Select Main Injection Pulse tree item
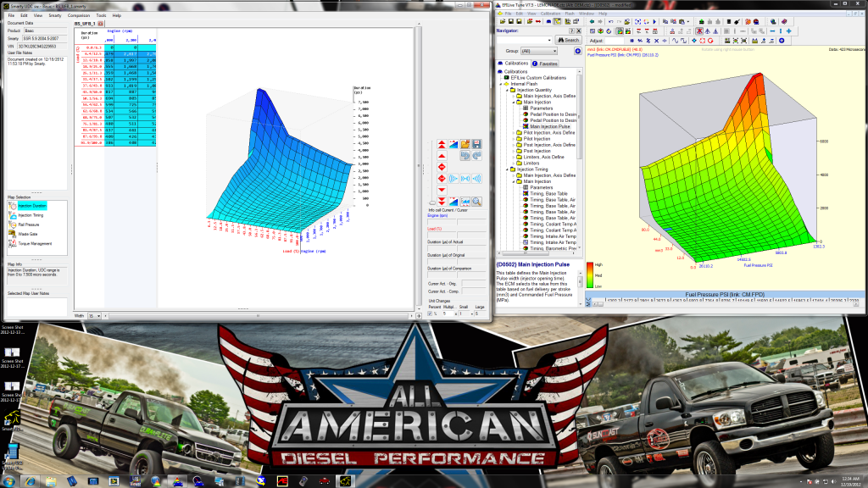 [549, 127]
